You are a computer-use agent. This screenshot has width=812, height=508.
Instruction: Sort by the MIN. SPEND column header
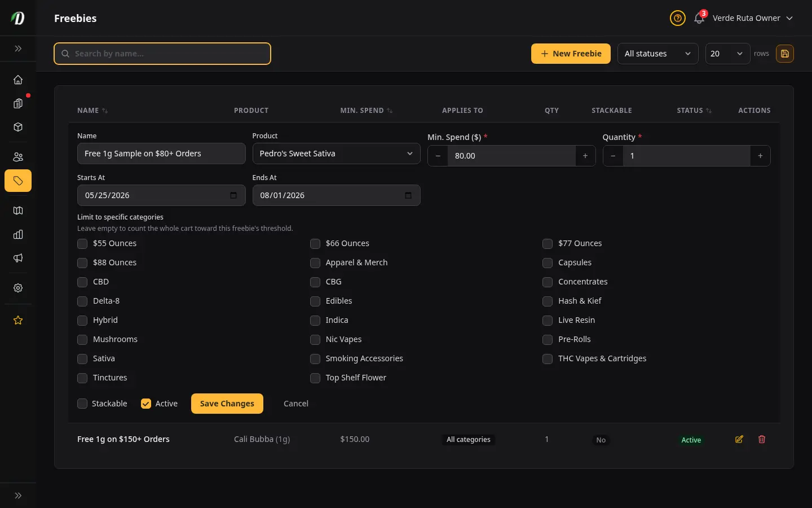coord(367,111)
